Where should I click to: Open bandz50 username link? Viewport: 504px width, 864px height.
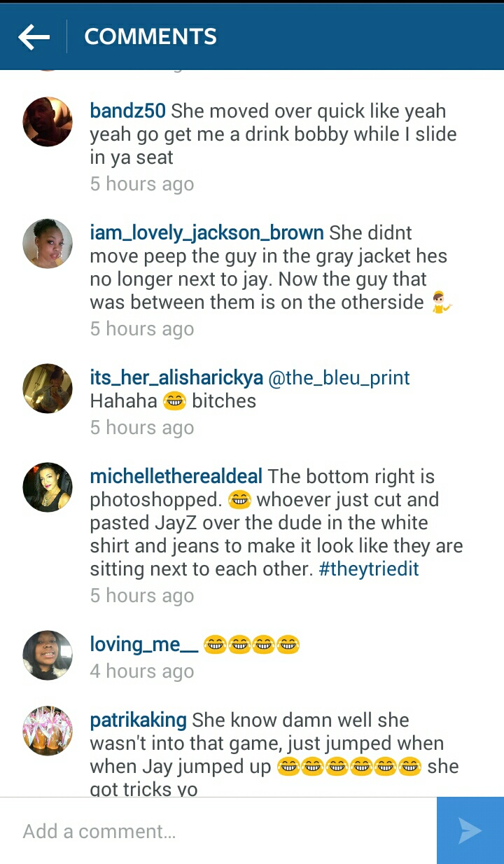point(128,111)
